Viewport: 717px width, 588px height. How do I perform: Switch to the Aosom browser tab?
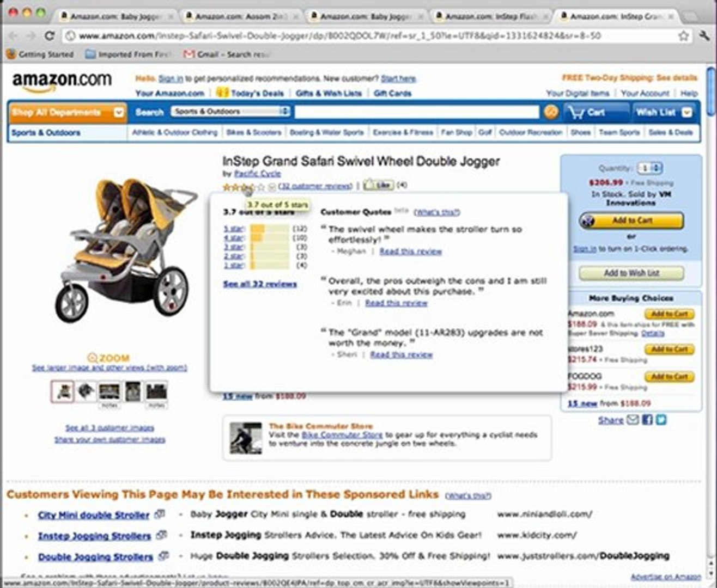(x=241, y=16)
